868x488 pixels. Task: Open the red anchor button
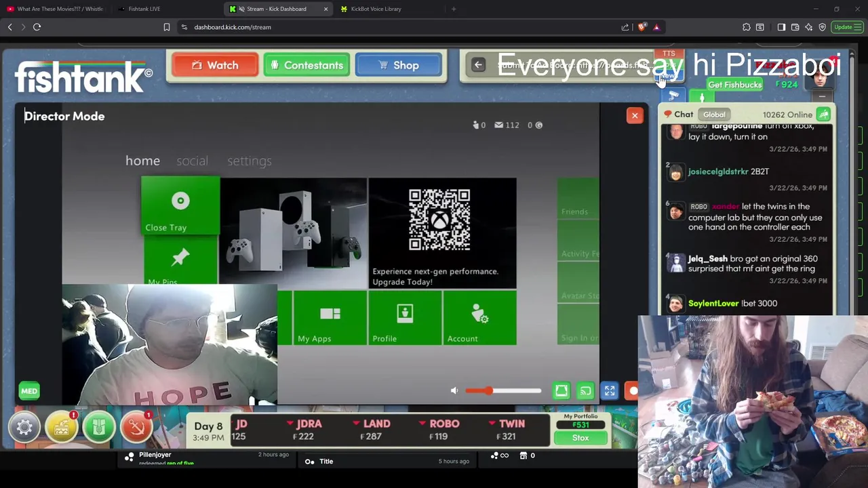pyautogui.click(x=136, y=428)
